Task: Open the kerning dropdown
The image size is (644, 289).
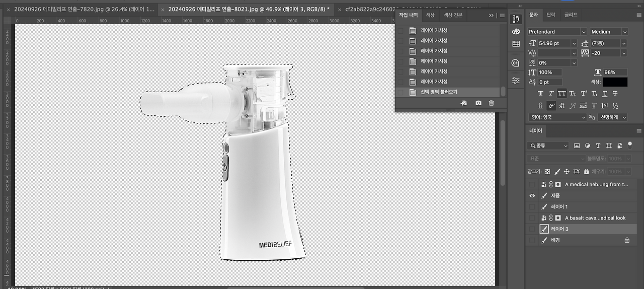Action: (574, 53)
